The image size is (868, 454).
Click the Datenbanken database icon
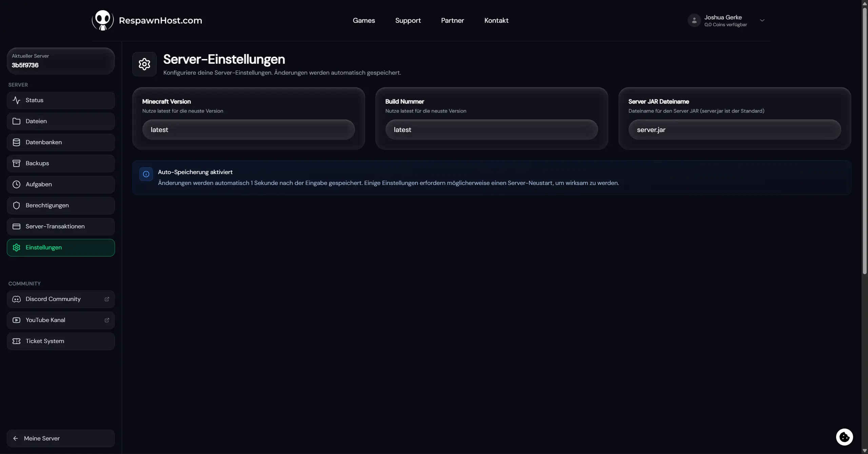[x=16, y=142]
